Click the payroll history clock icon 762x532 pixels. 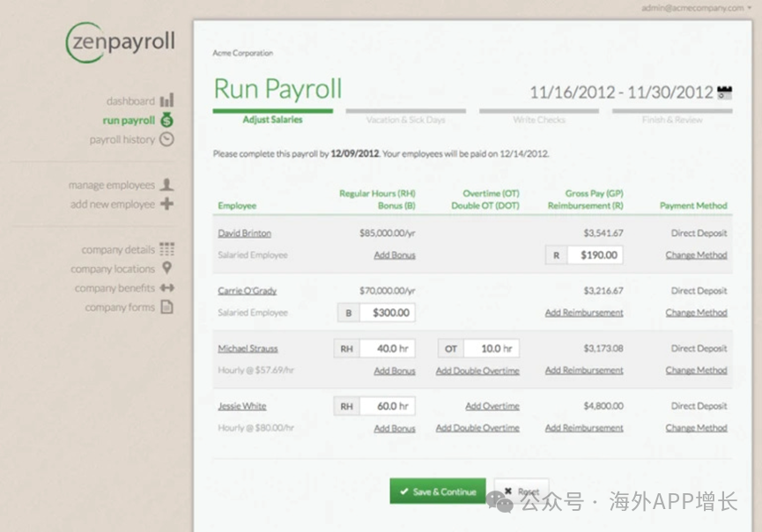pyautogui.click(x=166, y=139)
